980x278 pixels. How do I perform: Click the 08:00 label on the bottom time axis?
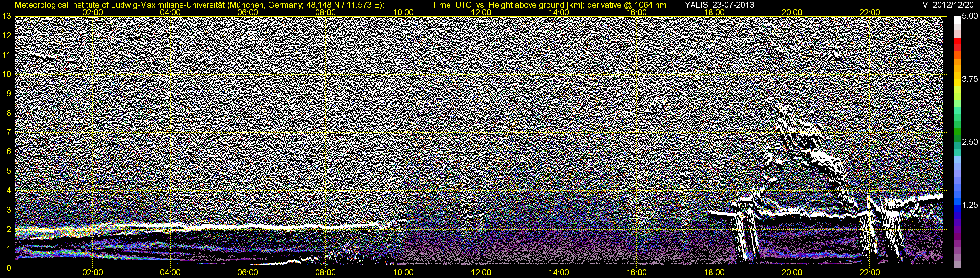326,273
